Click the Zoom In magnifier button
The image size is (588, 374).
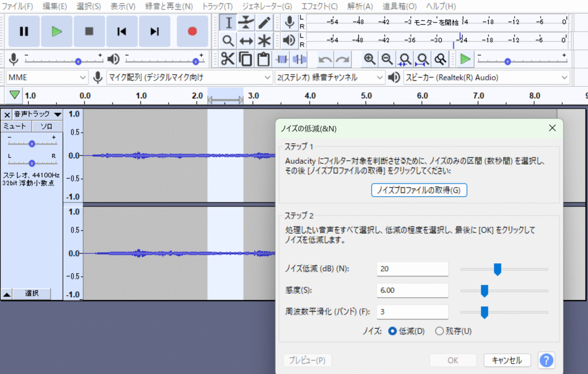(370, 59)
